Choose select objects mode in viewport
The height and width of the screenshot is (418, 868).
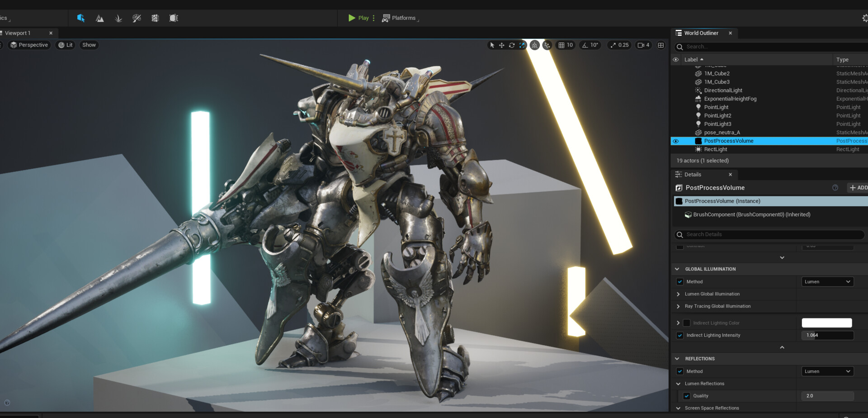[492, 45]
